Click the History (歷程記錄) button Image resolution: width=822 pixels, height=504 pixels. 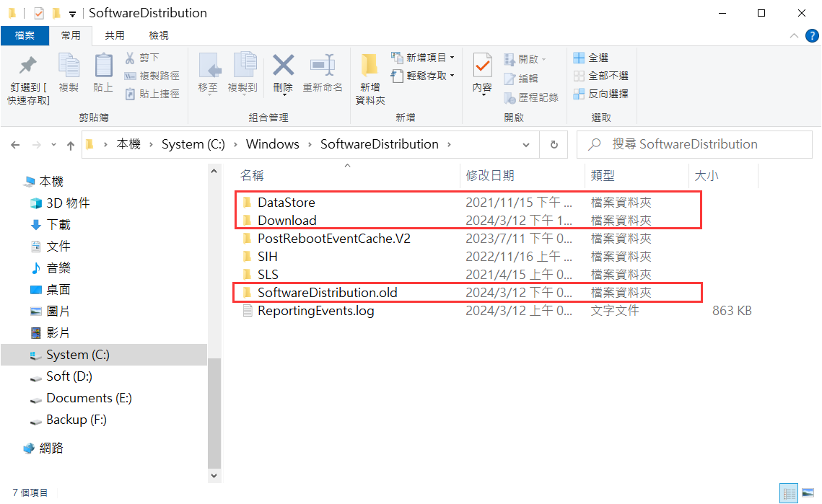point(531,97)
